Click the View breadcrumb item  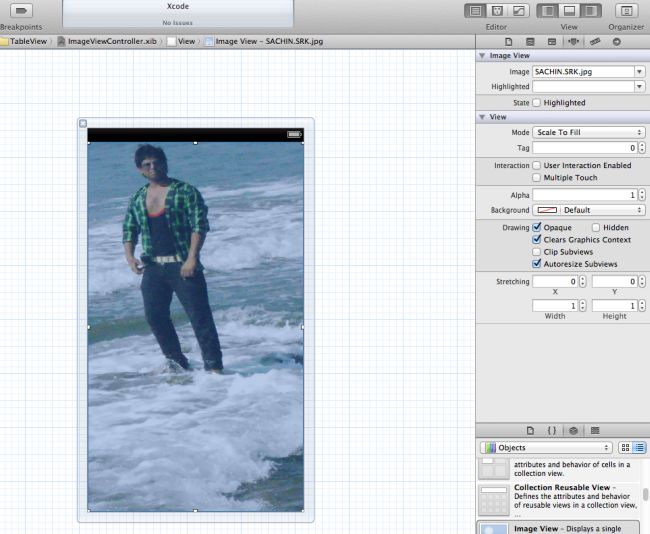(181, 41)
